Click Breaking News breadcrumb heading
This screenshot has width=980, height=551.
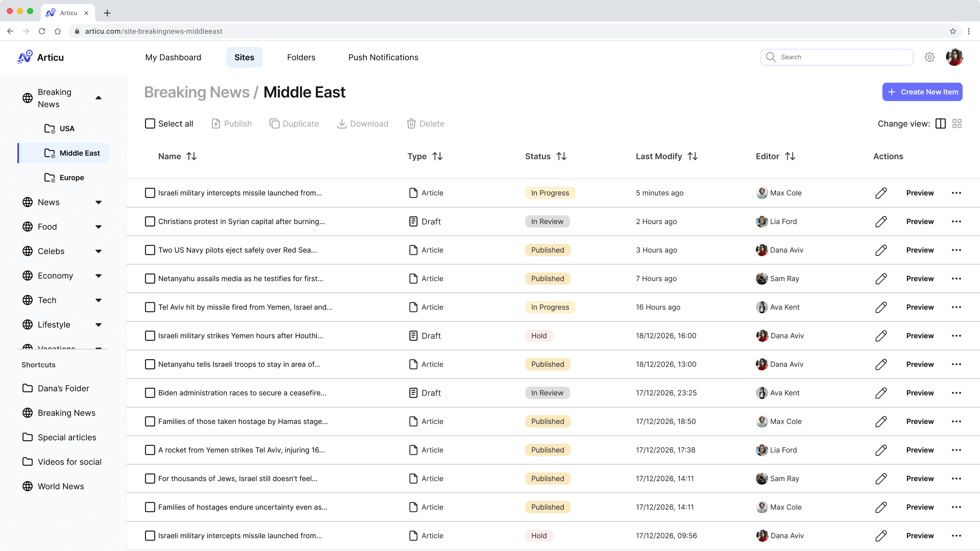[x=197, y=92]
